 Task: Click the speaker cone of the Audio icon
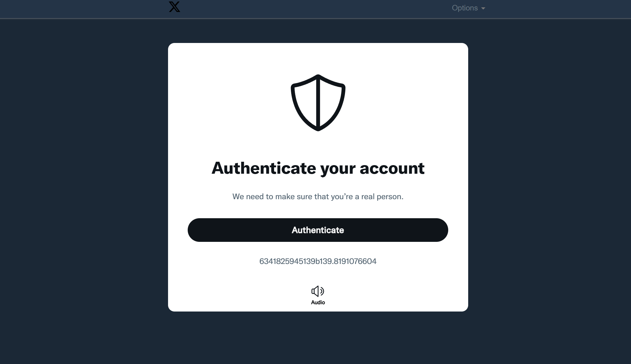(315, 291)
